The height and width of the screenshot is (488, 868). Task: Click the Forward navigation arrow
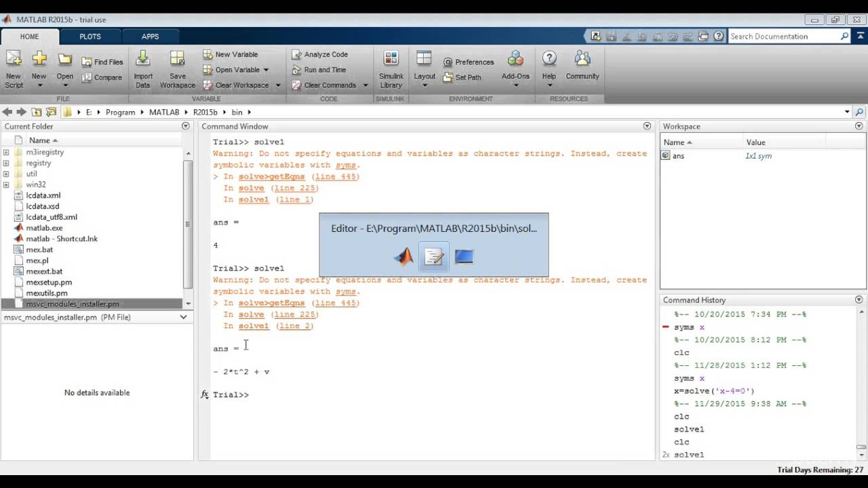[22, 112]
